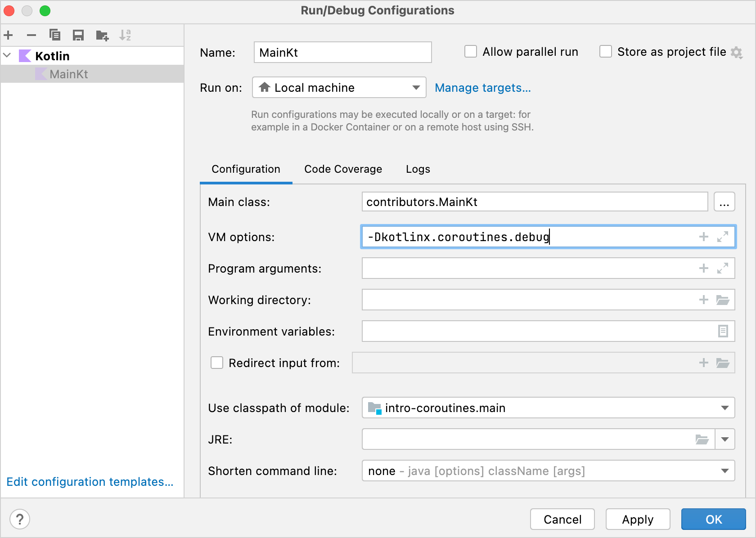This screenshot has width=756, height=538.
Task: Open the Run on Local machine dropdown
Action: click(x=339, y=88)
